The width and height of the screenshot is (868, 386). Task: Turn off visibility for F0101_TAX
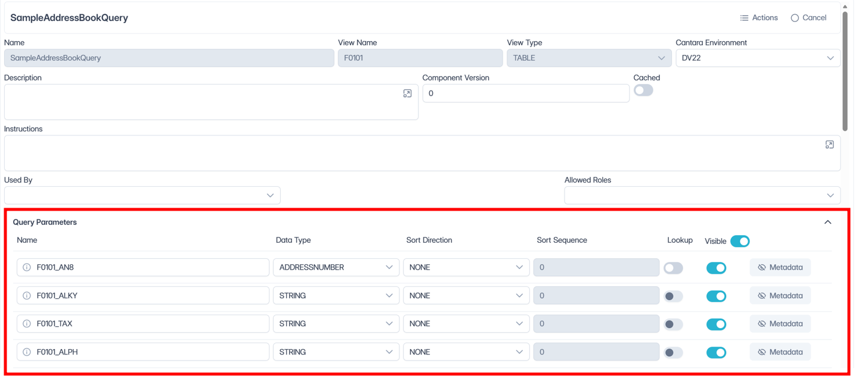click(716, 324)
